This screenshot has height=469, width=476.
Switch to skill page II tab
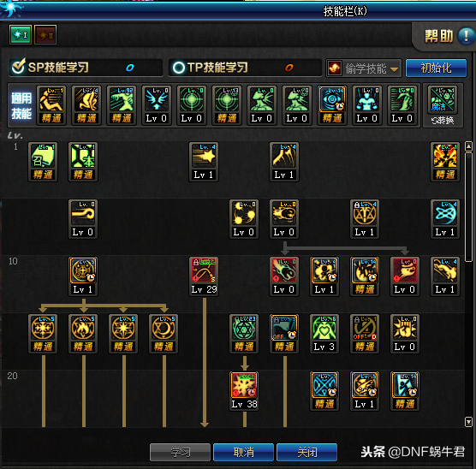pyautogui.click(x=45, y=35)
